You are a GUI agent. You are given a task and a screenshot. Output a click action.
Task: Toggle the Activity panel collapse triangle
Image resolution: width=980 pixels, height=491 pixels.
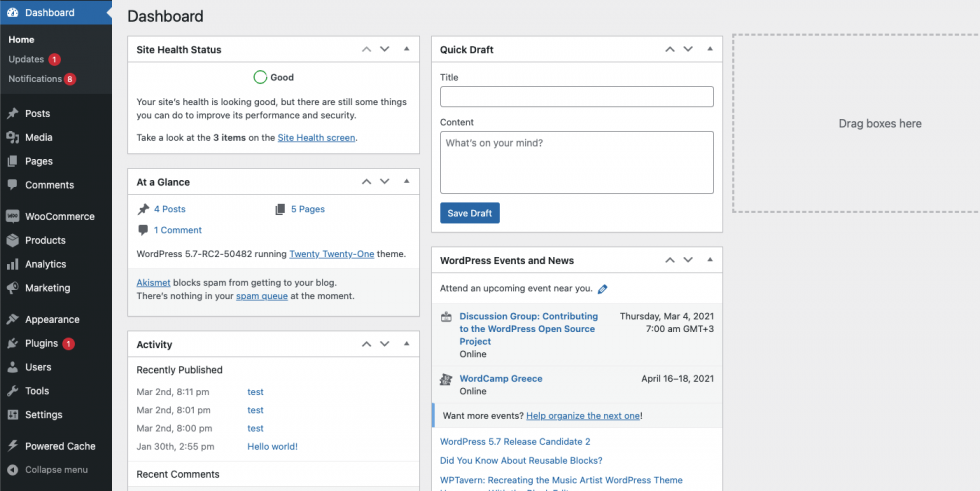point(406,344)
